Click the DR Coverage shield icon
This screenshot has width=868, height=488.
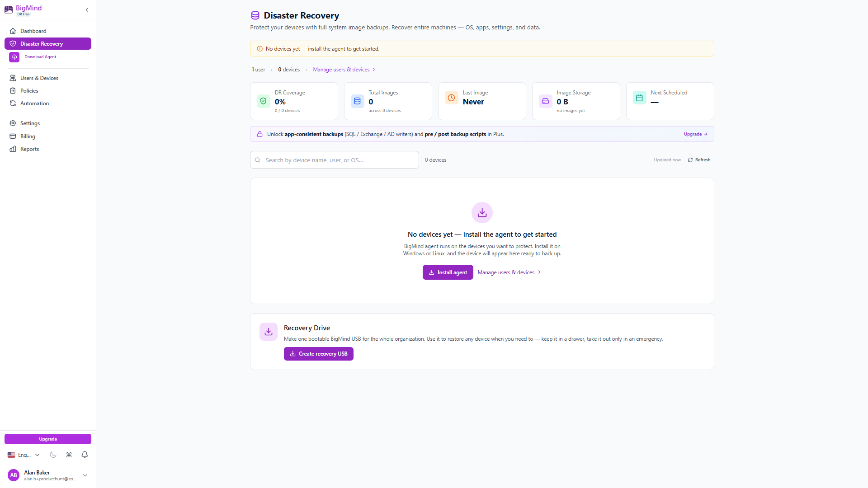point(264,101)
